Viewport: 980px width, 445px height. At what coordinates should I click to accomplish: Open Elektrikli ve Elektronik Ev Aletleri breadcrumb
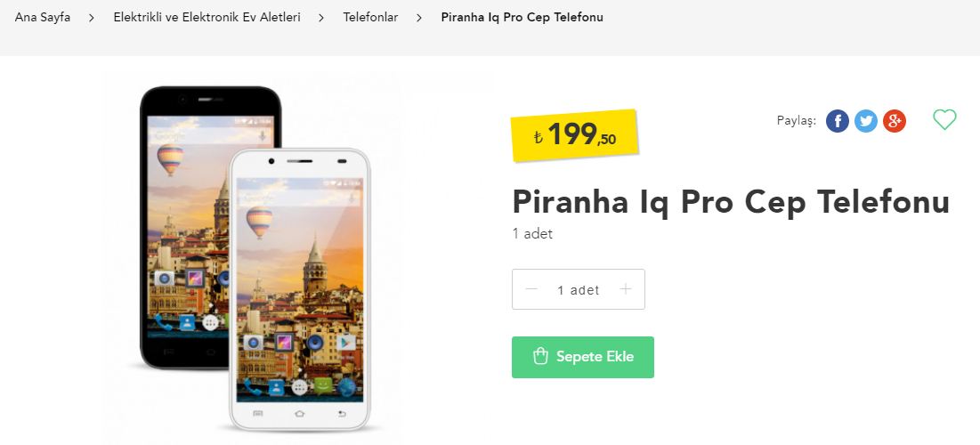click(x=207, y=18)
